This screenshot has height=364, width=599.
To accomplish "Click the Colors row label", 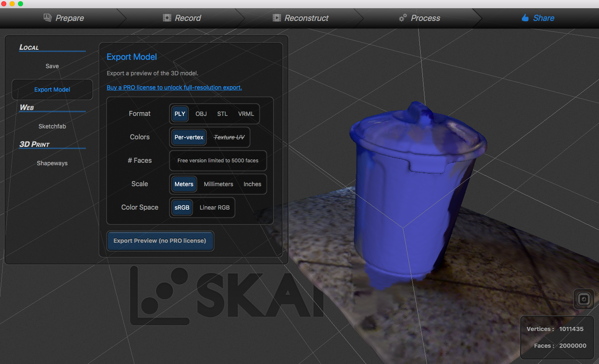I will tap(140, 137).
